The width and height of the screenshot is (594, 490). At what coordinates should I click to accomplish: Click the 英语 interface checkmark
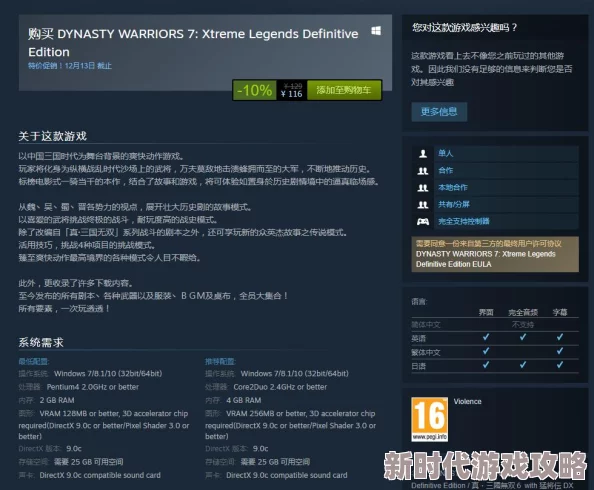click(x=486, y=337)
